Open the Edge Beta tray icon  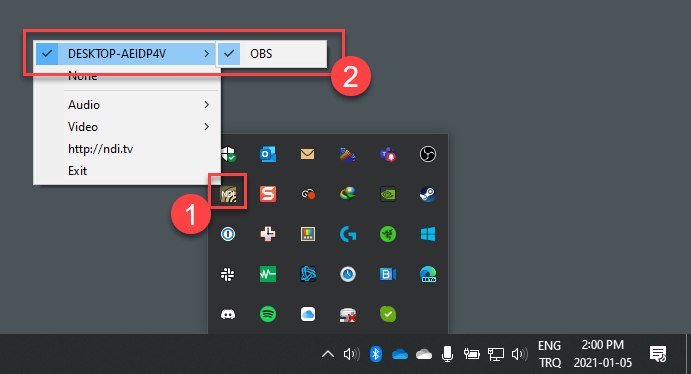[x=427, y=274]
